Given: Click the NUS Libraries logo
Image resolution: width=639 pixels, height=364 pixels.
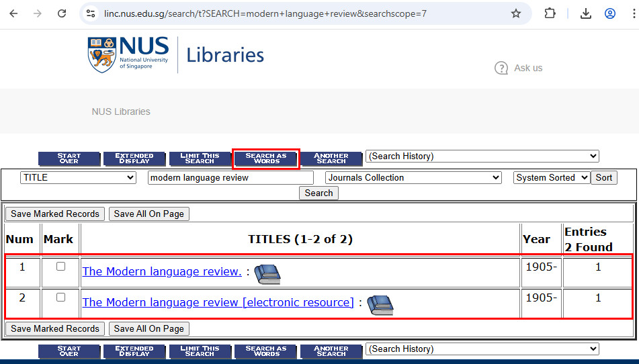Looking at the screenshot, I should pos(176,55).
